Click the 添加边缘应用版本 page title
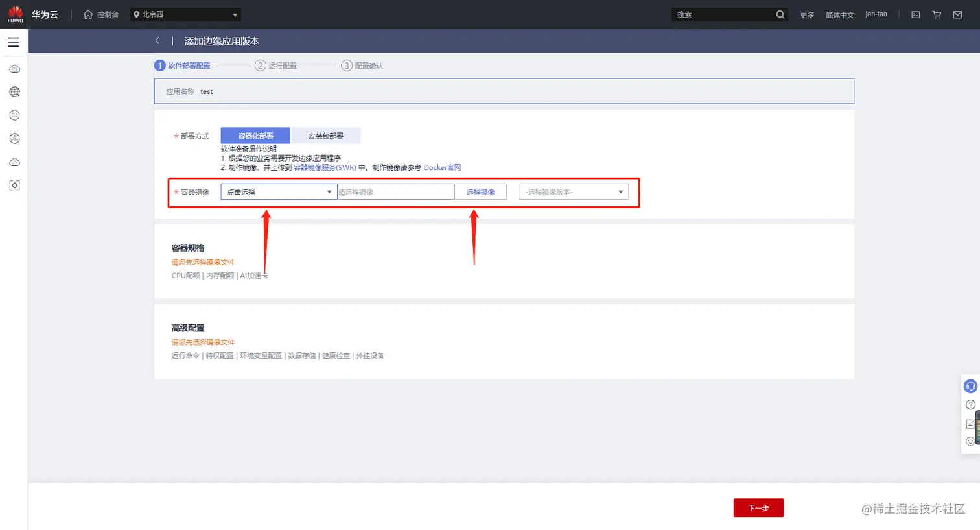Image resolution: width=980 pixels, height=530 pixels. click(x=222, y=41)
